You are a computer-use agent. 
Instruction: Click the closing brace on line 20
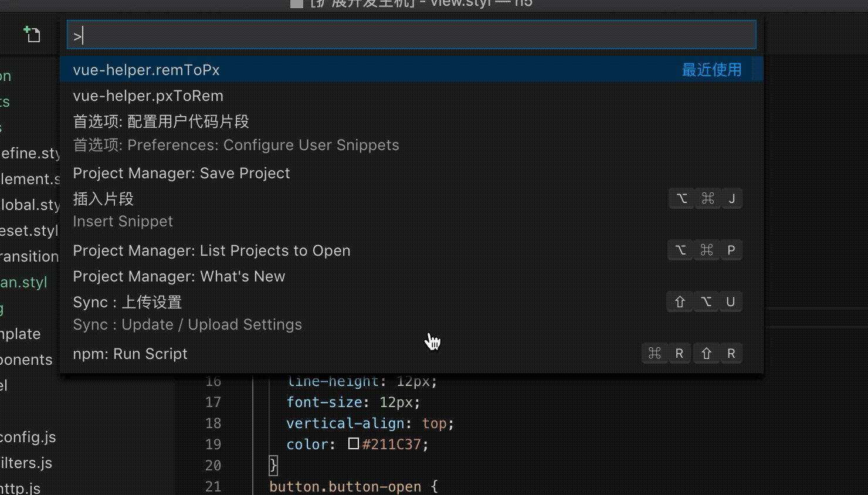[273, 465]
